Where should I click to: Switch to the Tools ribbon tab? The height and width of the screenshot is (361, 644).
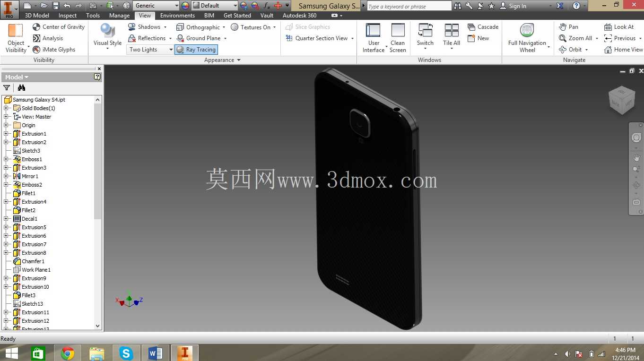(93, 16)
